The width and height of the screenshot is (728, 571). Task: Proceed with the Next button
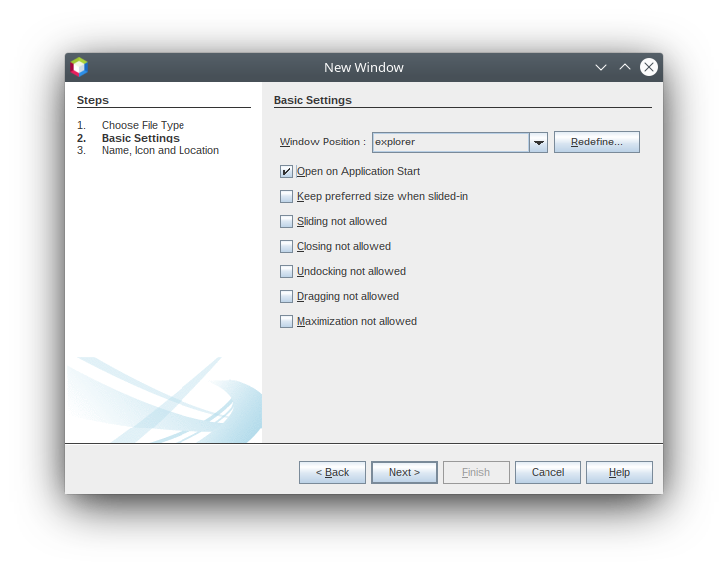pyautogui.click(x=404, y=472)
